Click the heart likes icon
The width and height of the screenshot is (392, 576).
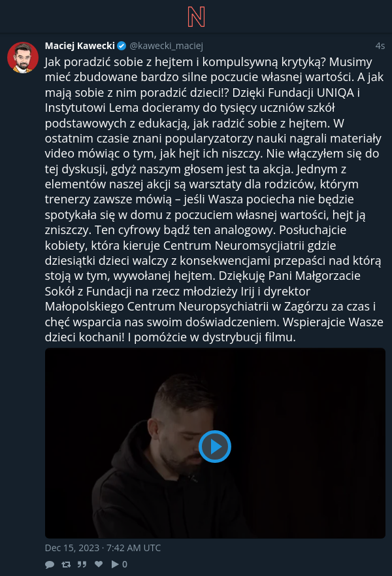tap(99, 564)
